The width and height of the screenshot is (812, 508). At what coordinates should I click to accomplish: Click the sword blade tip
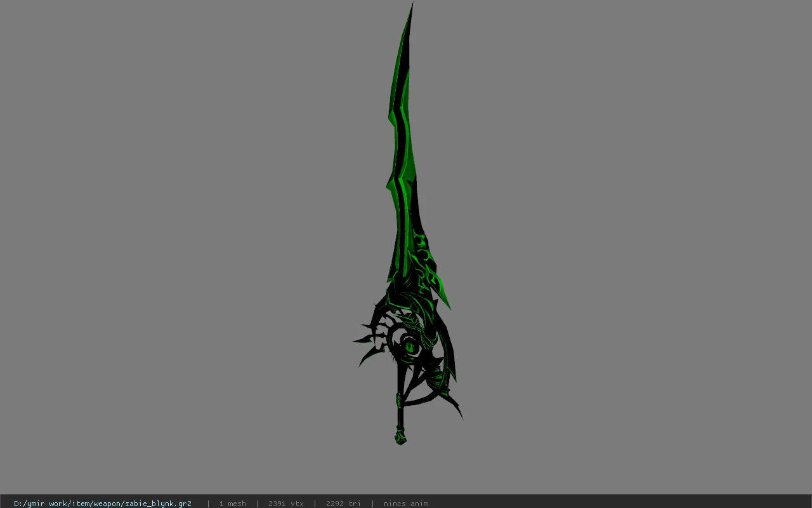[x=412, y=8]
